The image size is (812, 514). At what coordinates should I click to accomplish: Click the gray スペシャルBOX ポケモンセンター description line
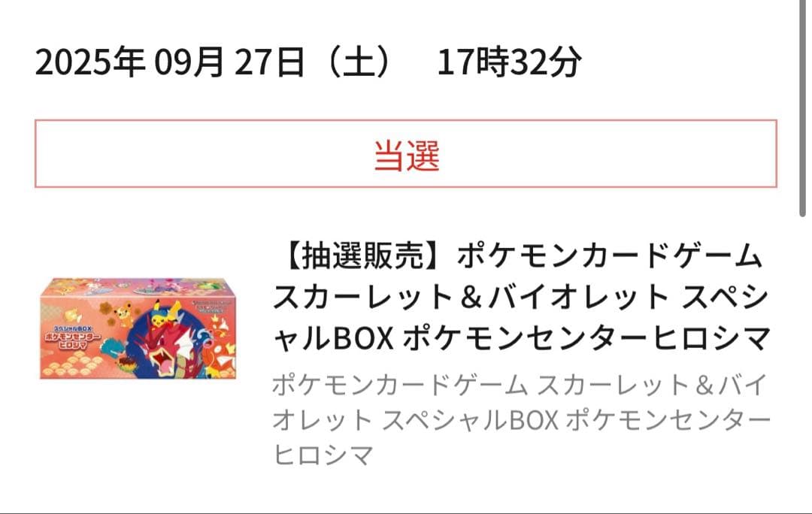pyautogui.click(x=576, y=420)
